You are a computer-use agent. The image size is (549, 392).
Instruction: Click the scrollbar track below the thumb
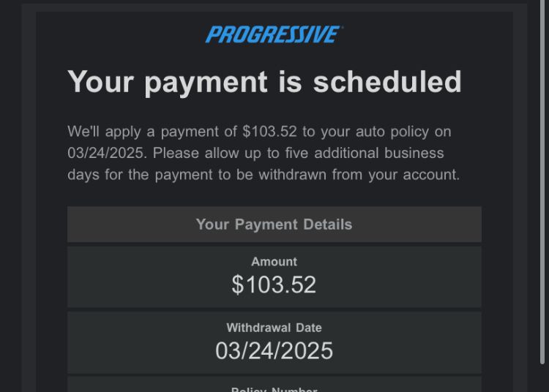click(x=542, y=378)
